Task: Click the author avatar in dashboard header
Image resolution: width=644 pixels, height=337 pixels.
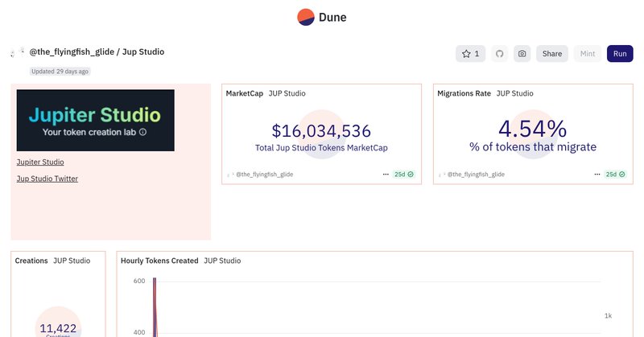Action: click(16, 51)
